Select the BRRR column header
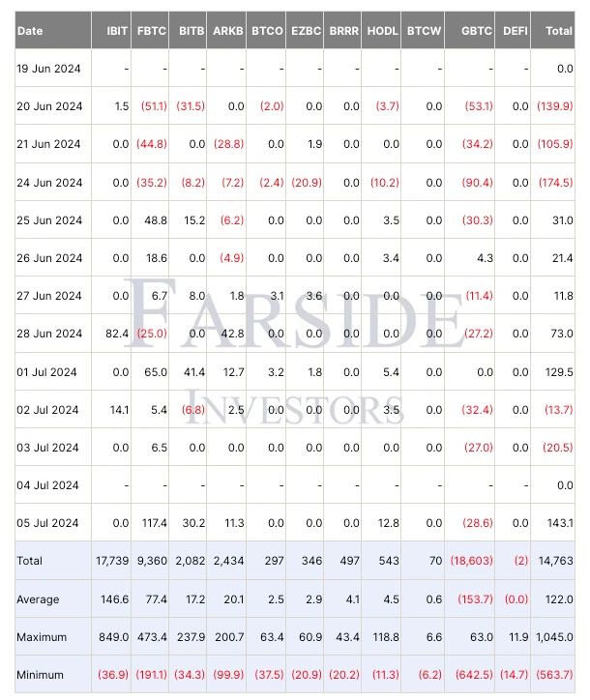This screenshot has height=700, width=590. coord(343,31)
